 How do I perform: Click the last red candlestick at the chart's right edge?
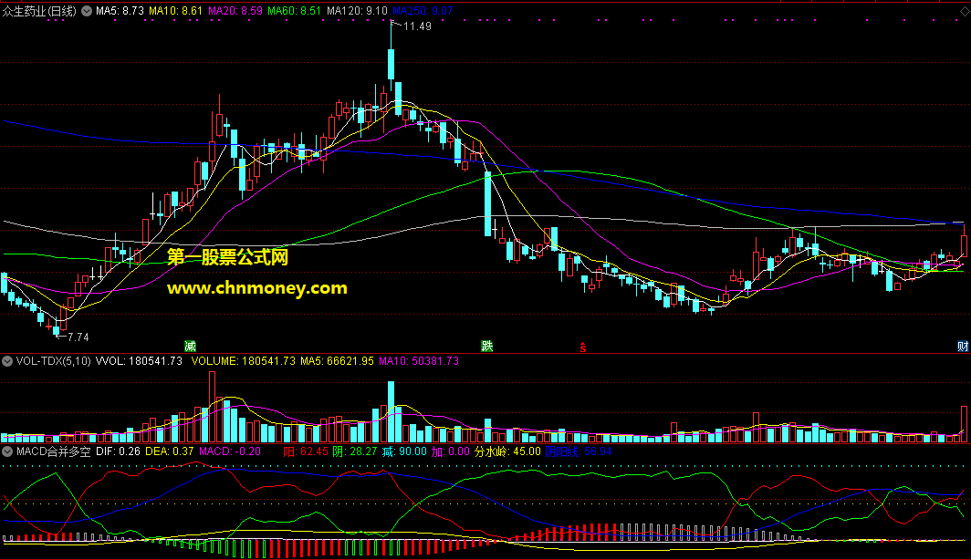[x=964, y=245]
